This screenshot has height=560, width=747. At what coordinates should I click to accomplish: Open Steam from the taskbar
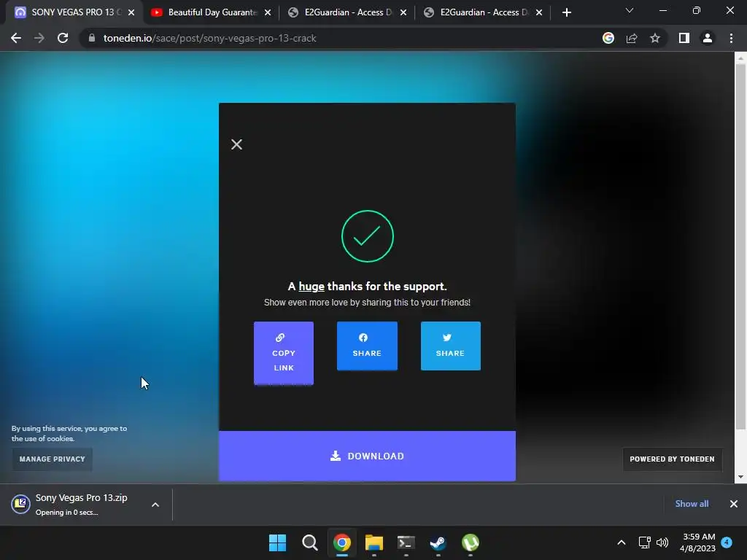438,542
